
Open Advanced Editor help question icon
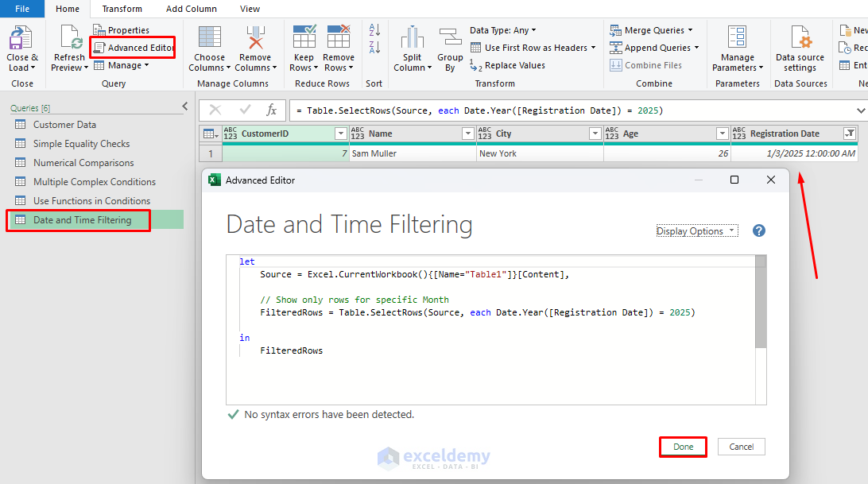point(759,231)
